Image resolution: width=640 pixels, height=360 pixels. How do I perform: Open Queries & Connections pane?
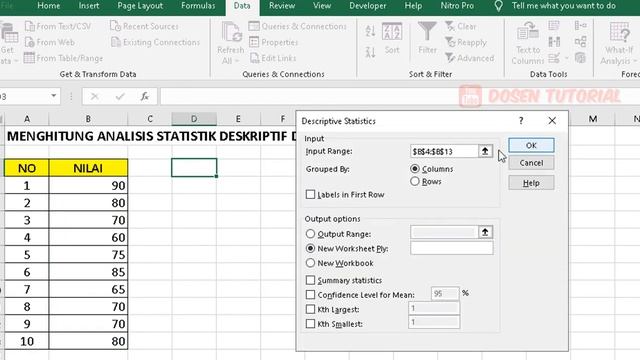(298, 27)
